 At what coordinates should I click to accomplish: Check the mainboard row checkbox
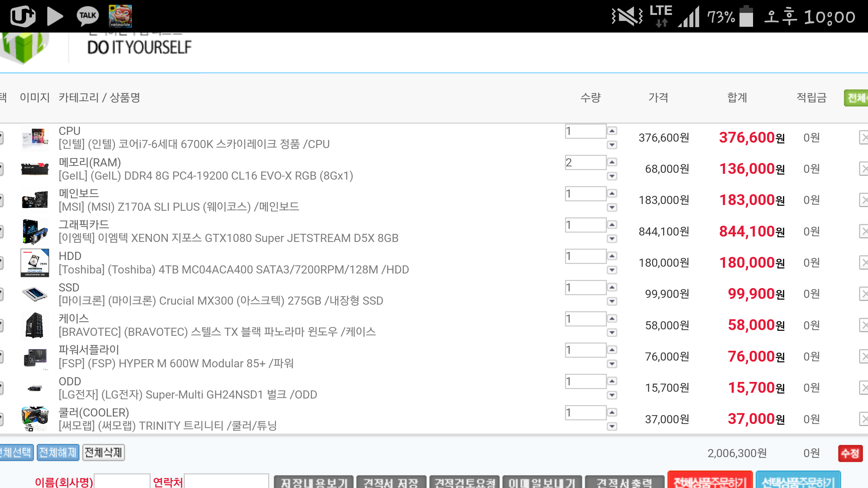tap(1, 200)
